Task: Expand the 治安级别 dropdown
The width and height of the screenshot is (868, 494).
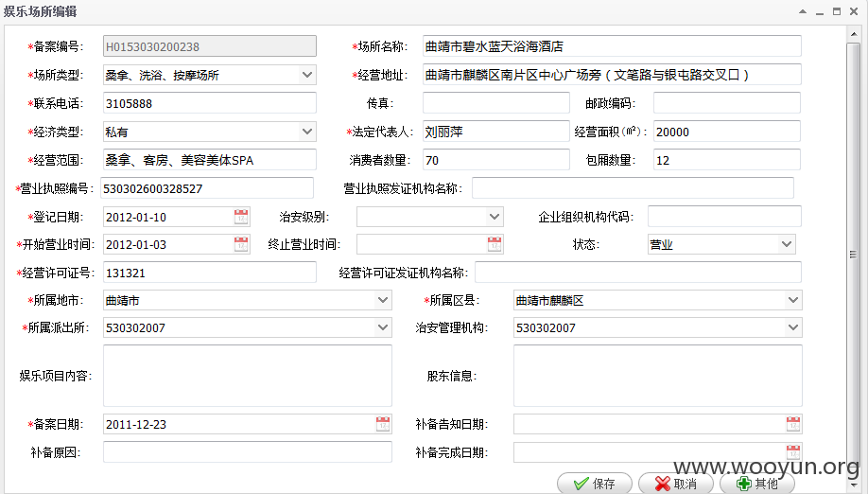Action: pyautogui.click(x=495, y=217)
